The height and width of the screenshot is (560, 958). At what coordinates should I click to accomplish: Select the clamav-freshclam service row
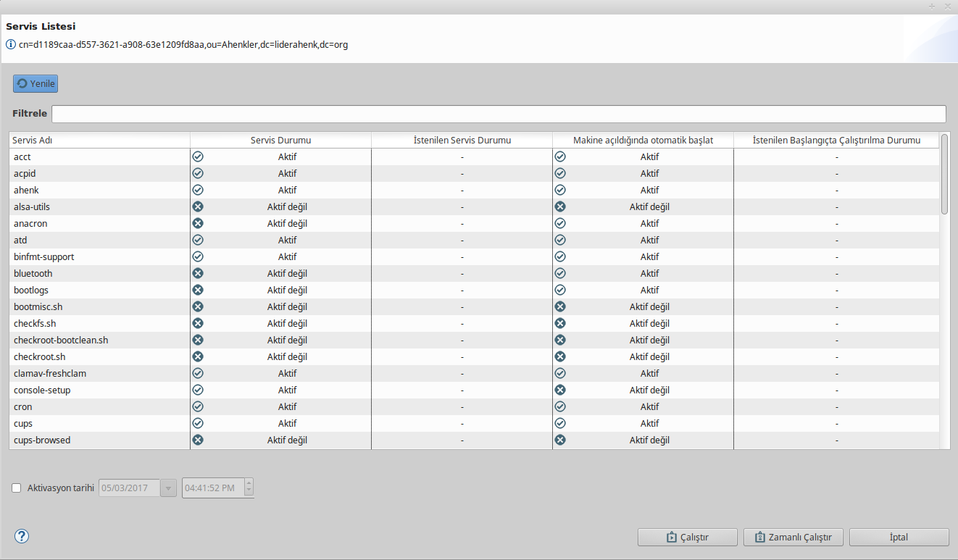[x=474, y=373]
